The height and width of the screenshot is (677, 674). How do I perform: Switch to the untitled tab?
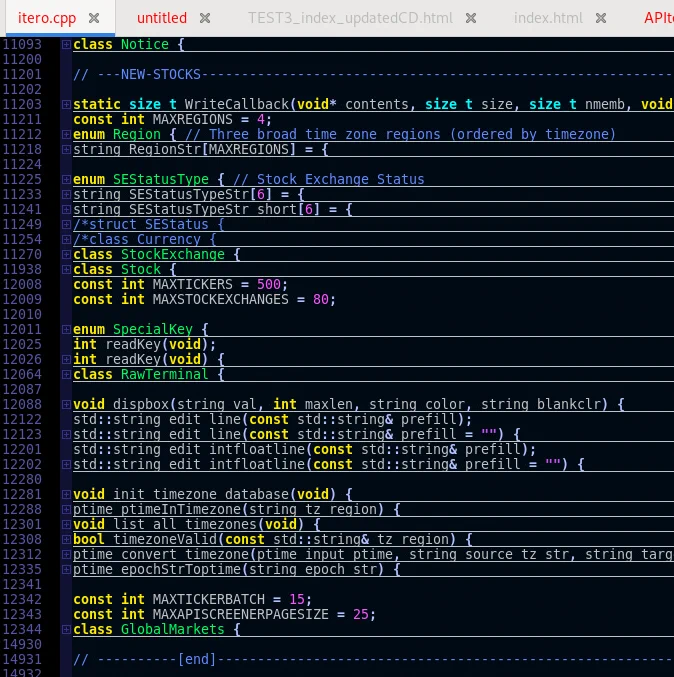pyautogui.click(x=162, y=18)
